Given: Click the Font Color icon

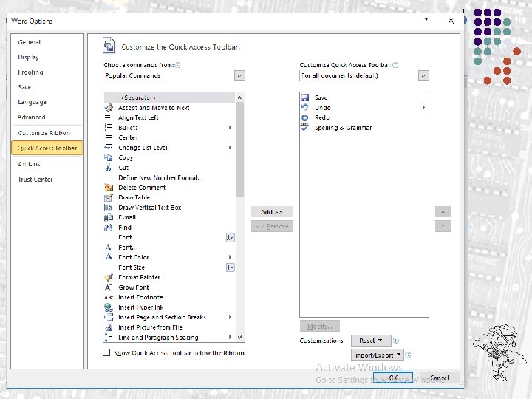Looking at the screenshot, I should pos(108,257).
